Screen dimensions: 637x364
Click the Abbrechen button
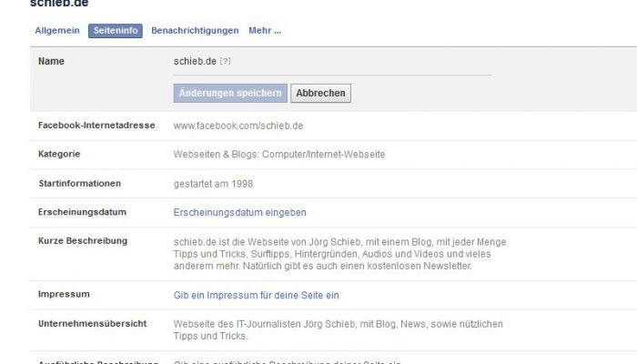coord(320,93)
